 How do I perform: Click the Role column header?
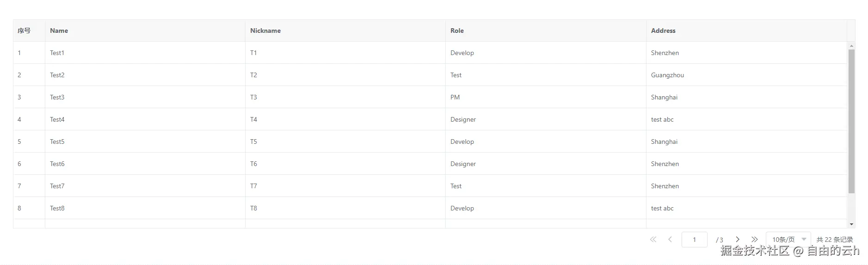tap(457, 31)
